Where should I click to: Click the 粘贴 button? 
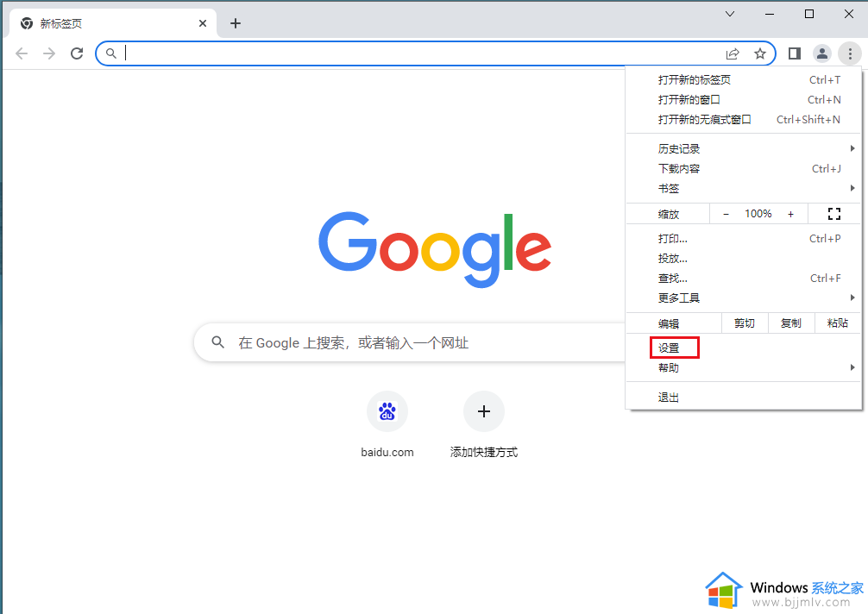838,323
